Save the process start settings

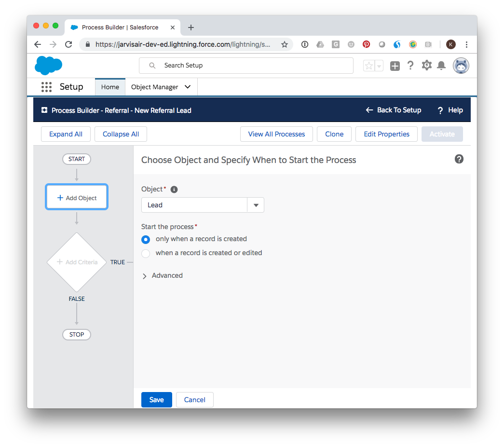(x=157, y=400)
